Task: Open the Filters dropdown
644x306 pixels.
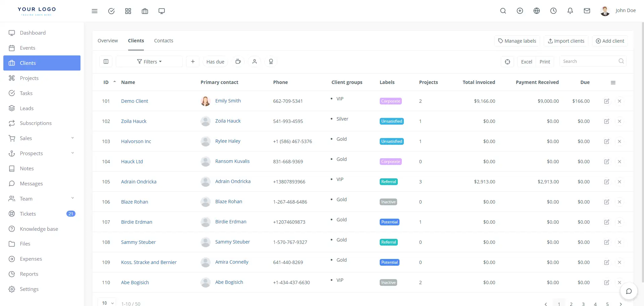Action: pyautogui.click(x=149, y=62)
